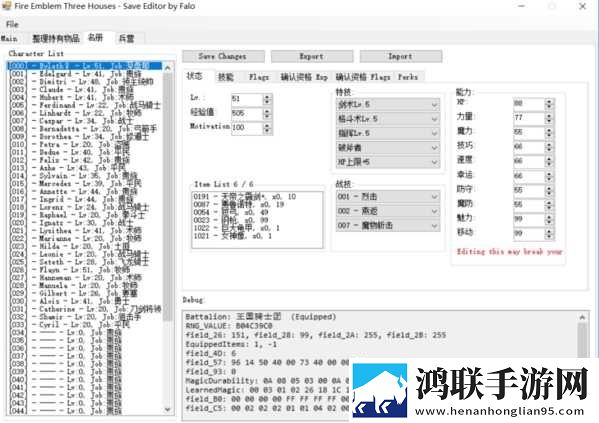This screenshot has width=599, height=423.
Task: Switch to the 兵营 tab
Action: pyautogui.click(x=127, y=39)
